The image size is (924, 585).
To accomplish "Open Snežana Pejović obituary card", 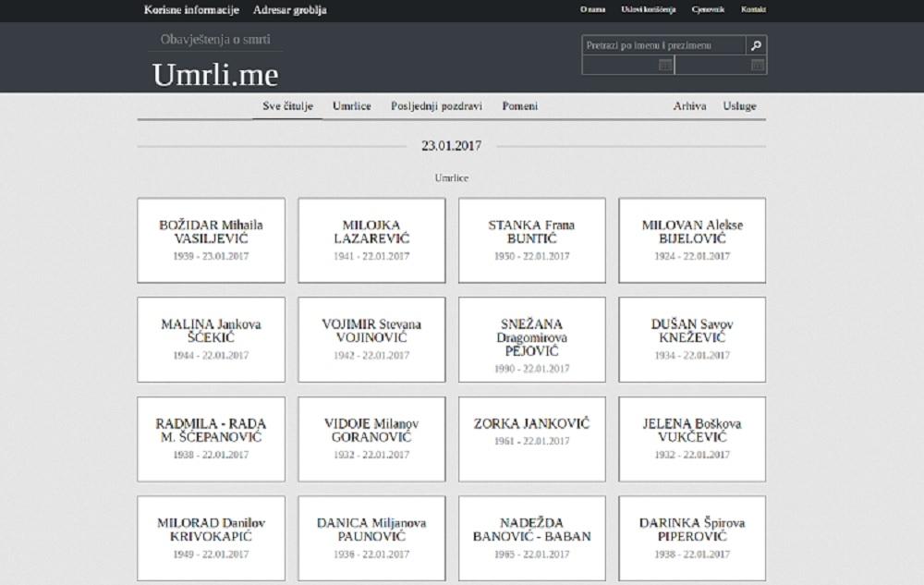I will tap(531, 339).
